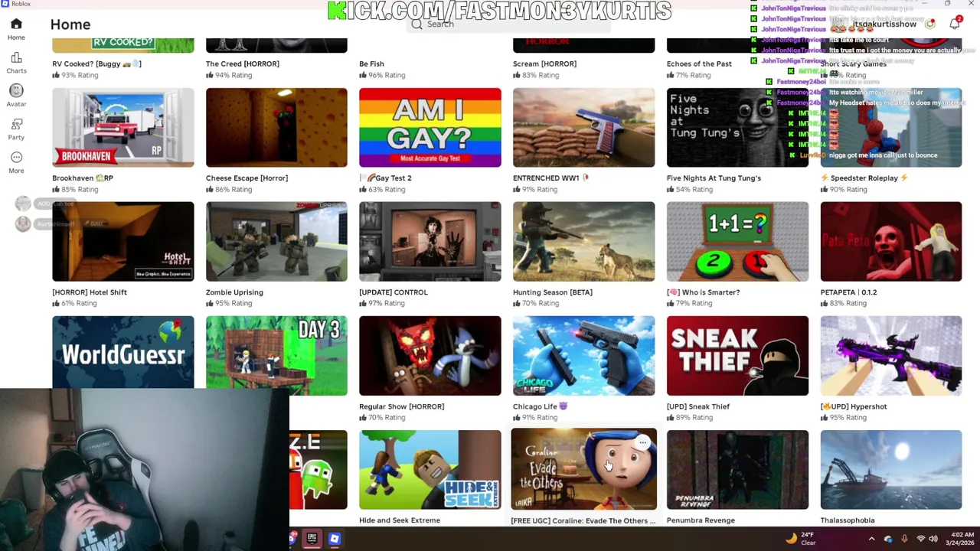Expand the hidden system tray icons
This screenshot has height=551, width=980.
[x=871, y=539]
